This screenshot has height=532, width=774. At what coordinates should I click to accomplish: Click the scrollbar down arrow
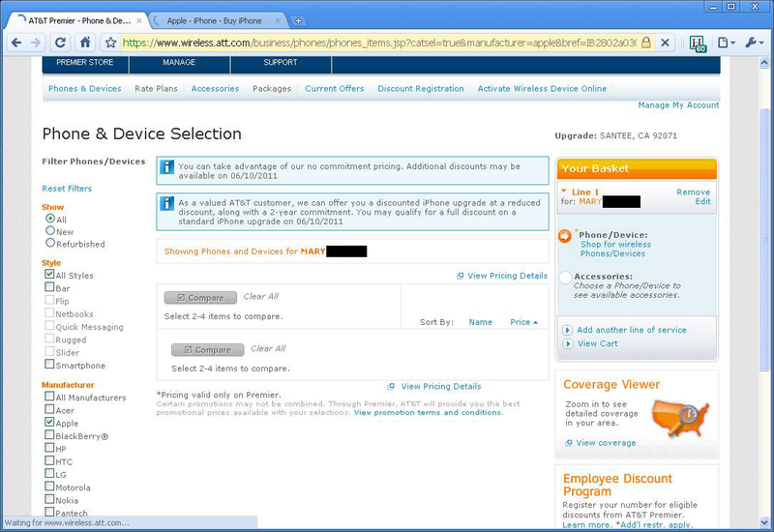pyautogui.click(x=764, y=521)
